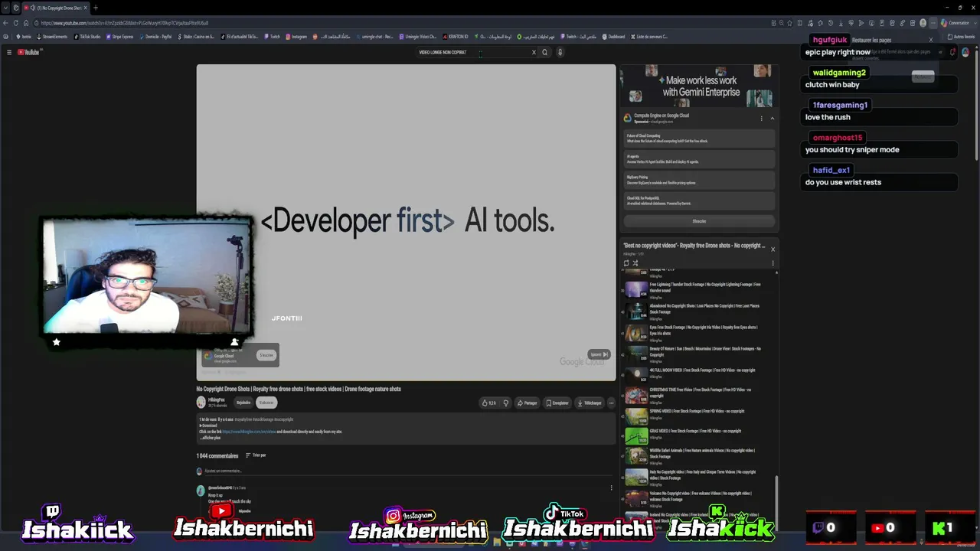Toggle playlist loop
Screen dimensions: 980x551
[626, 263]
